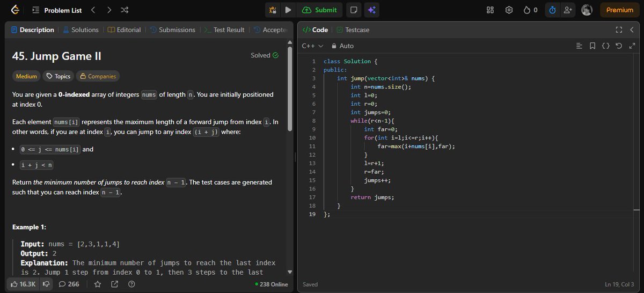Viewport: 644px width, 293px height.
Task: Maximize the code panel fullscreen icon
Action: 618,30
